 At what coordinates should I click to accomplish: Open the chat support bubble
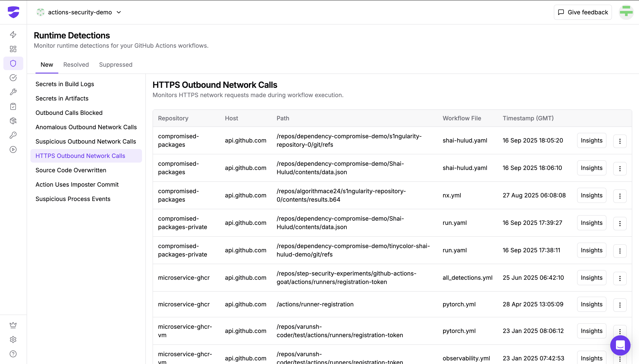pyautogui.click(x=620, y=345)
